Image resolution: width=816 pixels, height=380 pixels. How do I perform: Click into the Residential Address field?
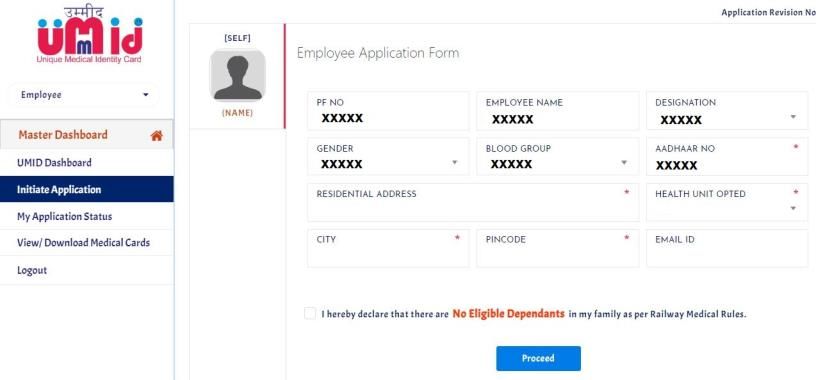(x=473, y=202)
